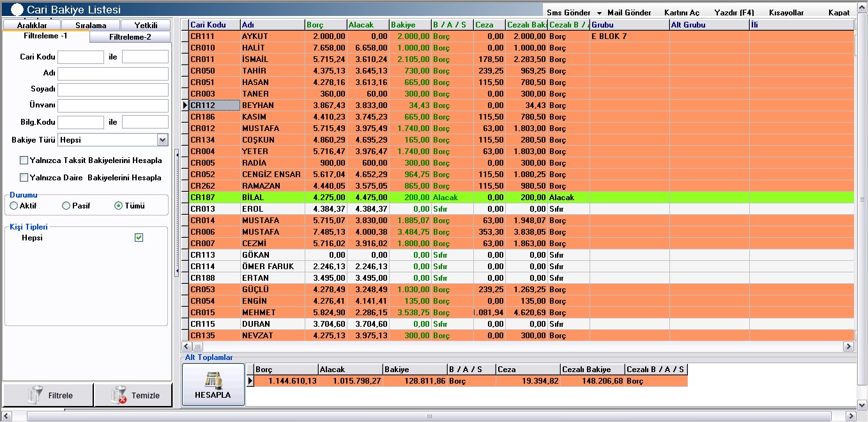This screenshot has height=422, width=868.
Task: Select row code CR011
Action: (215, 59)
